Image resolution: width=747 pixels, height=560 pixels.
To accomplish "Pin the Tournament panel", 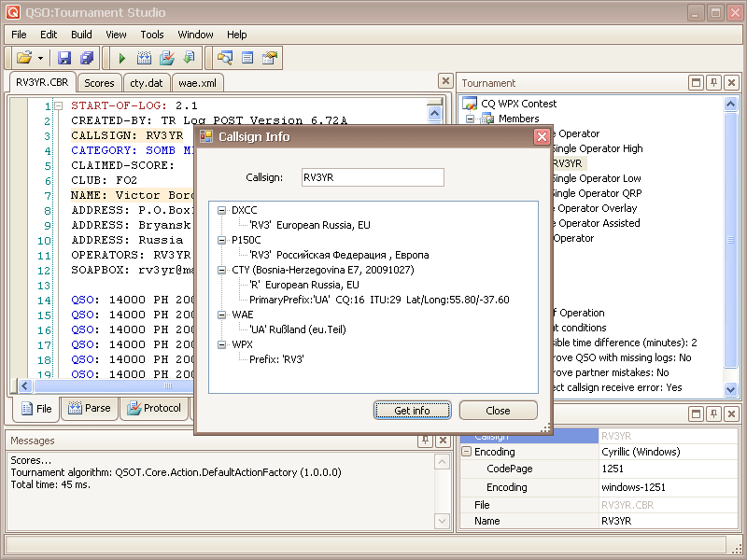I will pyautogui.click(x=714, y=83).
